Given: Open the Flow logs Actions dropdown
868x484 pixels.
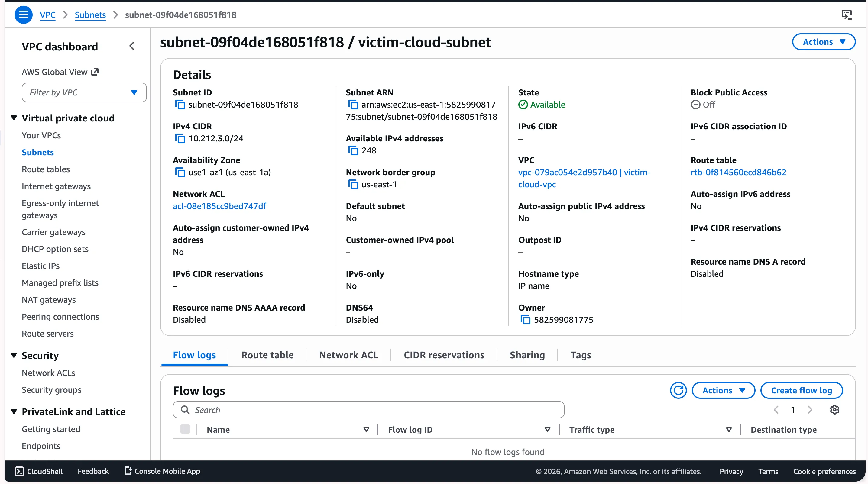Looking at the screenshot, I should pos(723,390).
